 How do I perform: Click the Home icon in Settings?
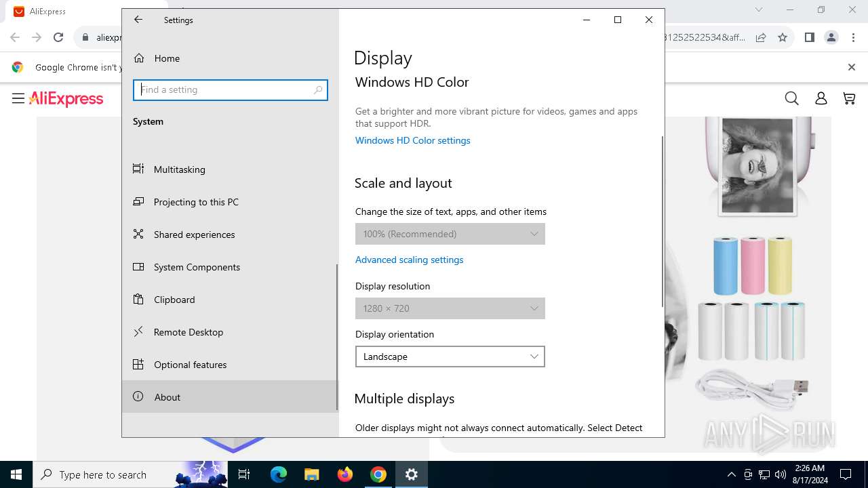pyautogui.click(x=139, y=58)
